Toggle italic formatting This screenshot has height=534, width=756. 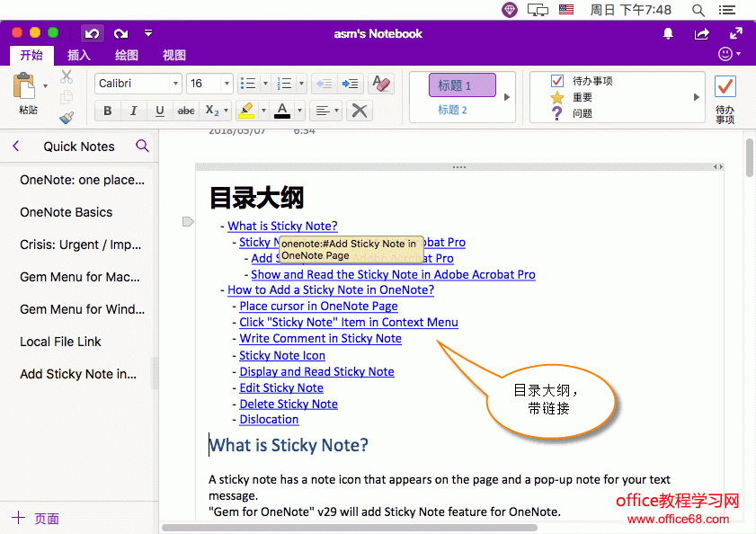pos(134,111)
